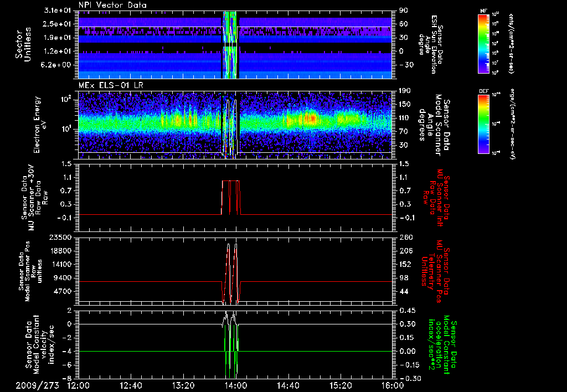Image resolution: width=567 pixels, height=392 pixels.
Task: Click the 1.2e+01 sector tick label
Action: [x=59, y=51]
